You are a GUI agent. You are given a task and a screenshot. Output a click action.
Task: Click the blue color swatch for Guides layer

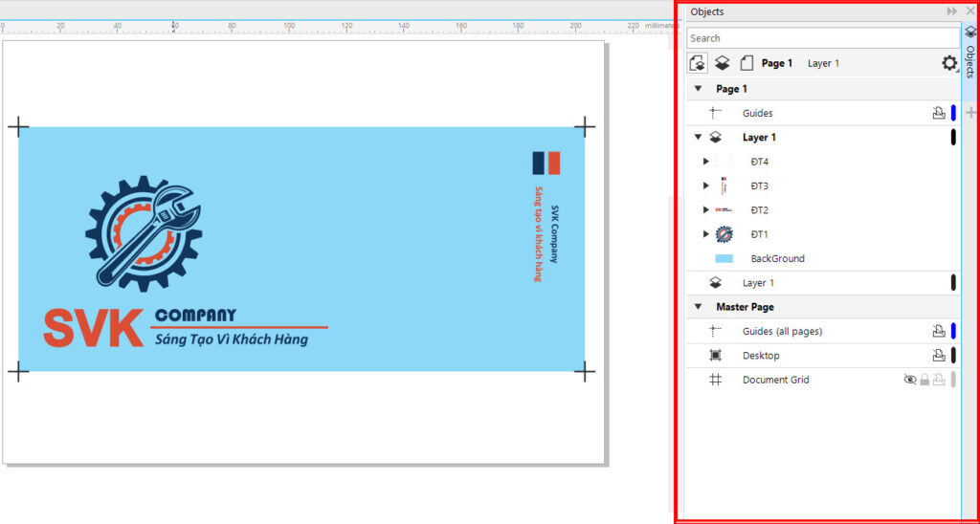[x=953, y=113]
